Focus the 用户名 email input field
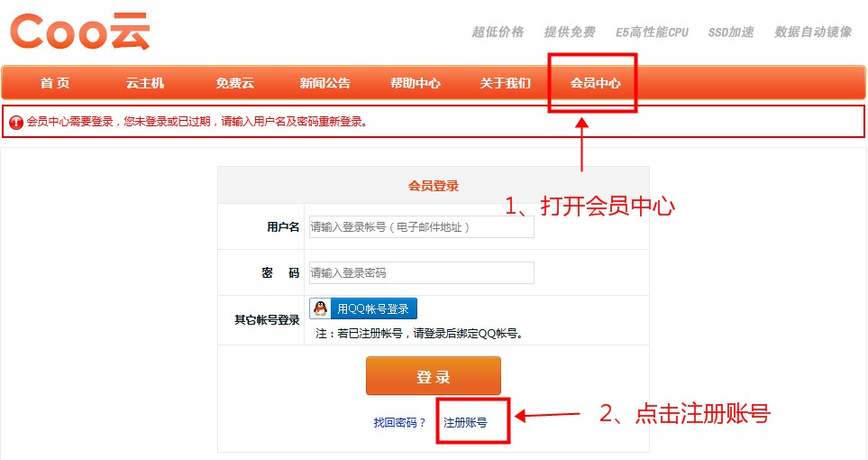 tap(421, 226)
